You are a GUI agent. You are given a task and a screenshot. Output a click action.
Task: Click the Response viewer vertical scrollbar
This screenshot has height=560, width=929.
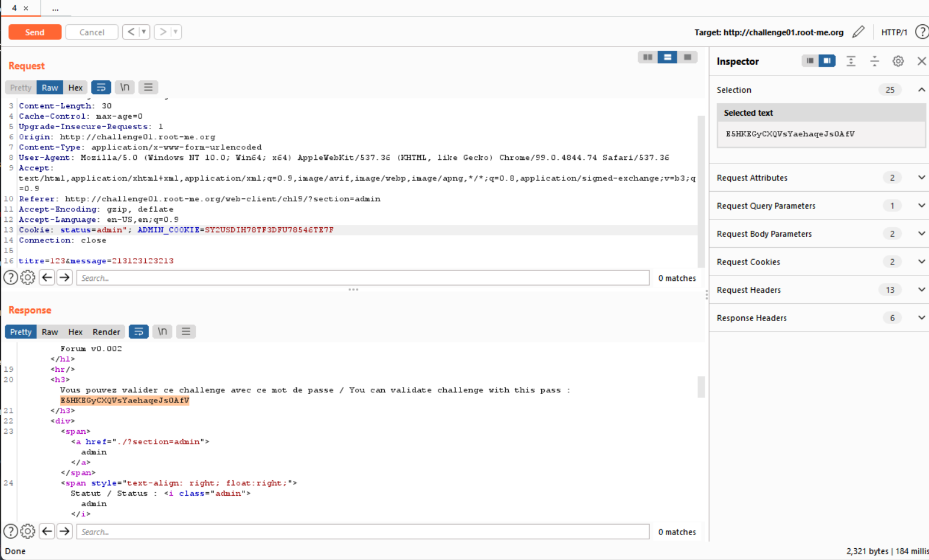[x=701, y=387]
